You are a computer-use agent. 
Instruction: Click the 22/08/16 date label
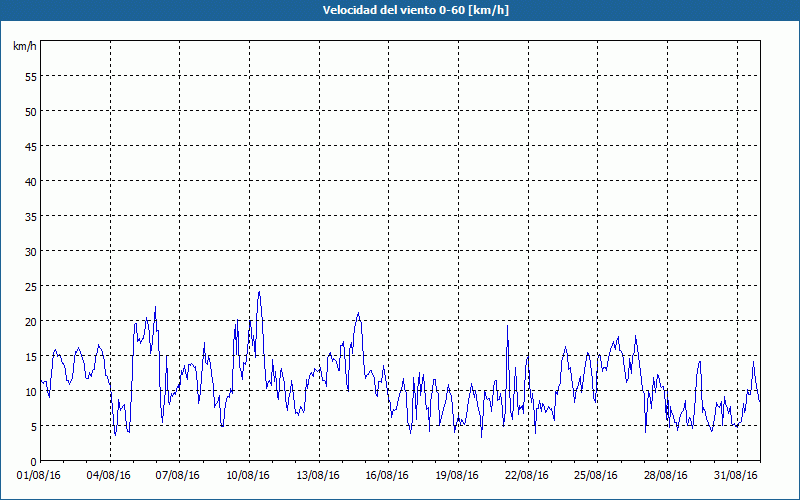527,476
